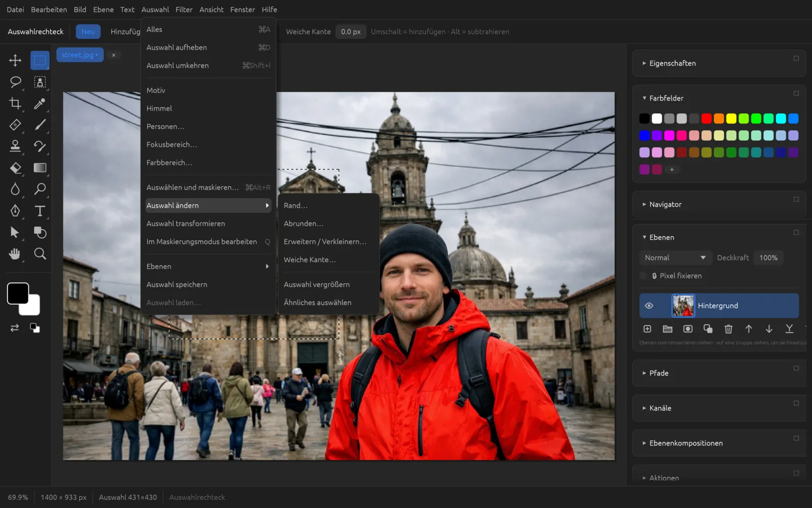This screenshot has width=812, height=508.
Task: Click the Neu selection mode button
Action: (88, 31)
